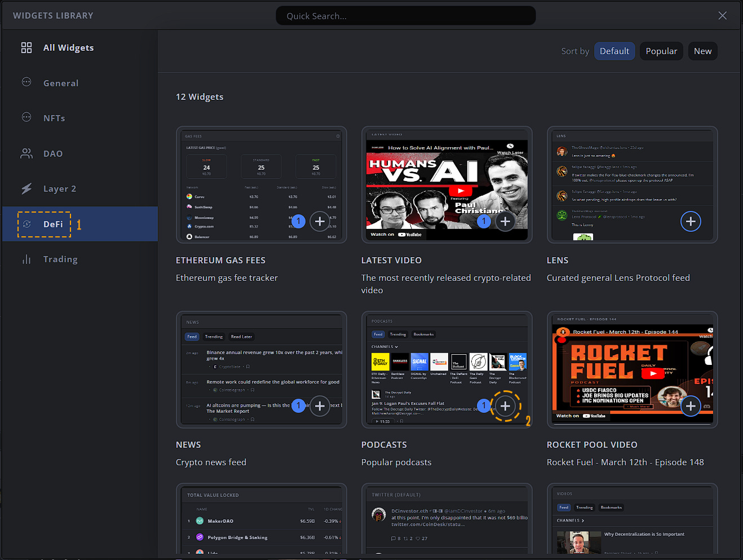Click the All Widgets grid icon
Viewport: 743px width, 560px height.
click(26, 48)
